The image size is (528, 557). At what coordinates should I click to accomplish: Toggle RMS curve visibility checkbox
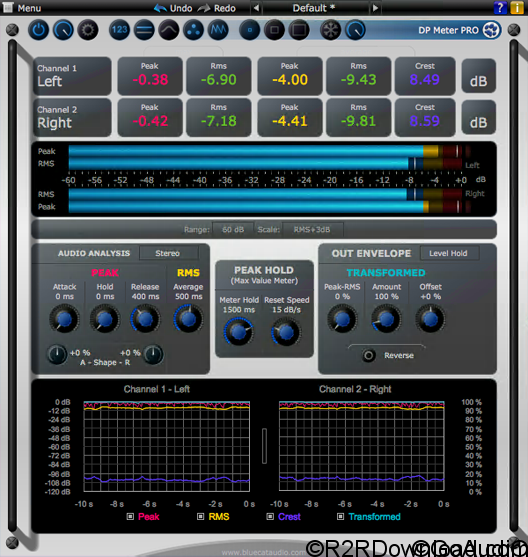(x=200, y=517)
